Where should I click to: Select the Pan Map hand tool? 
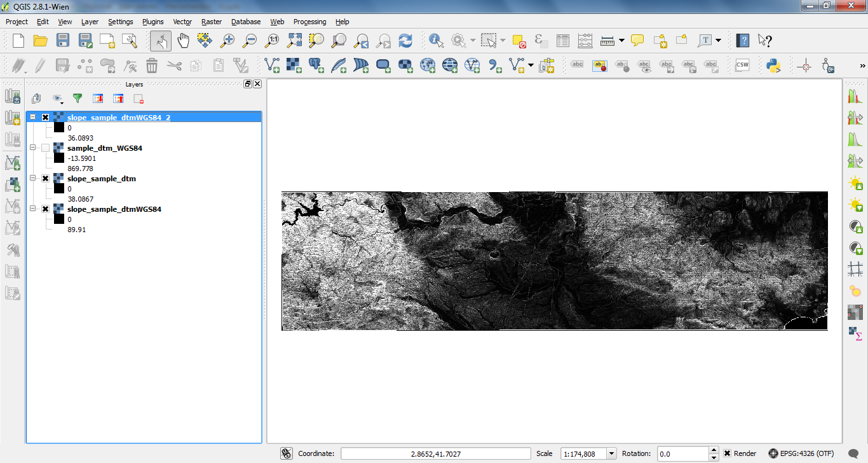click(x=183, y=41)
